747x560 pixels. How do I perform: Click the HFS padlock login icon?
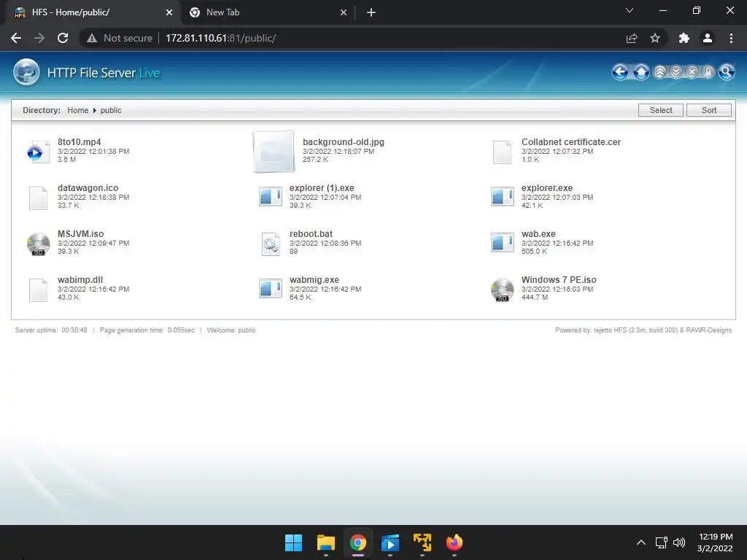(x=708, y=72)
